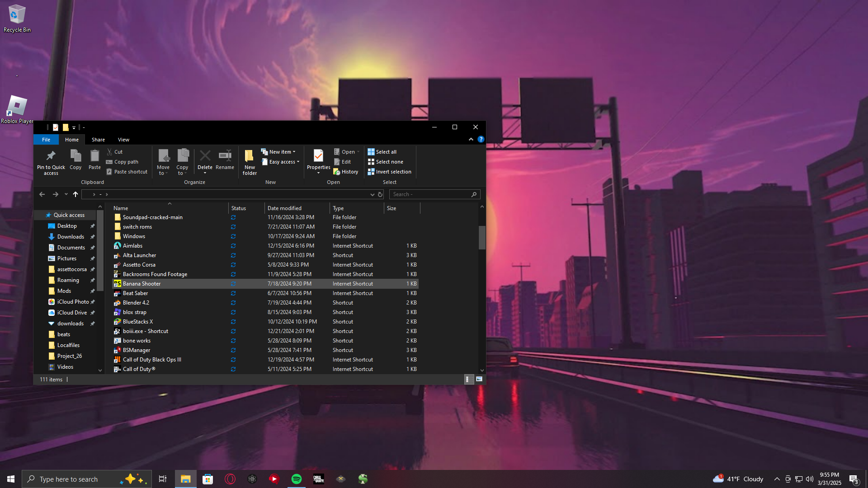Click Invert selection button
868x488 pixels.
pyautogui.click(x=389, y=172)
